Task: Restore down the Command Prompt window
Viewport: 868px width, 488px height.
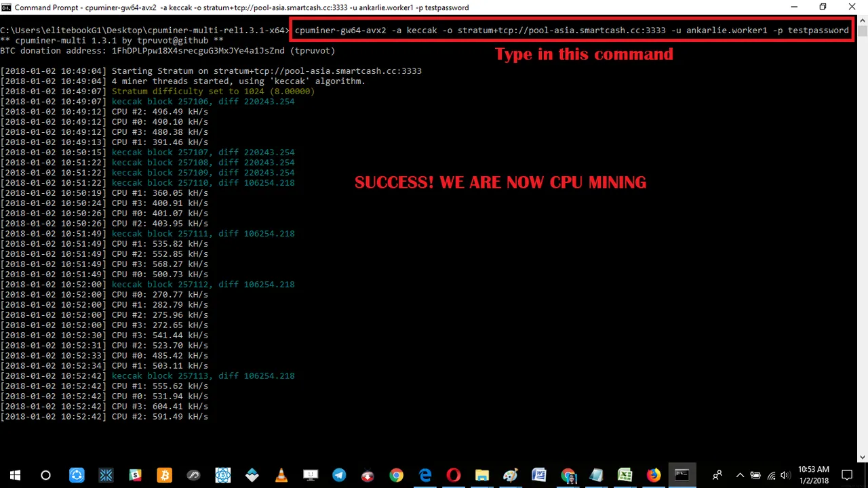Action: 823,7
